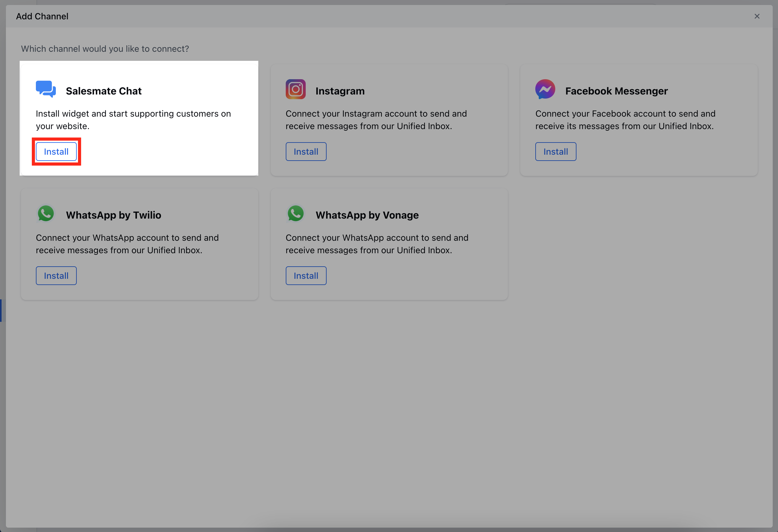Install the Instagram channel

click(x=306, y=152)
